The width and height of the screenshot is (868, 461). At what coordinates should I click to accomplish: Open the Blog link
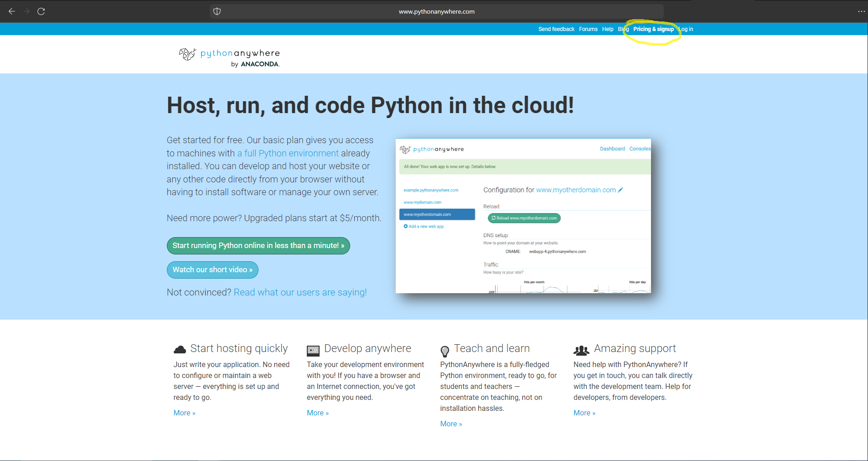coord(623,29)
